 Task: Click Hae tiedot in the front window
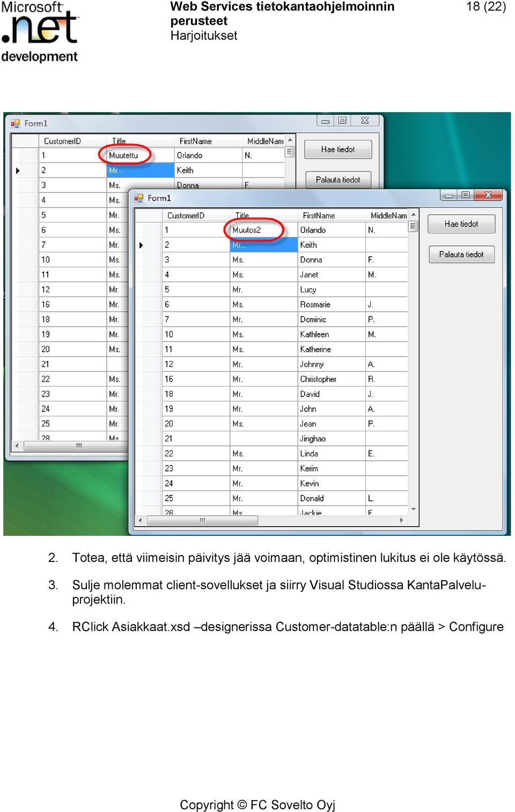[461, 224]
